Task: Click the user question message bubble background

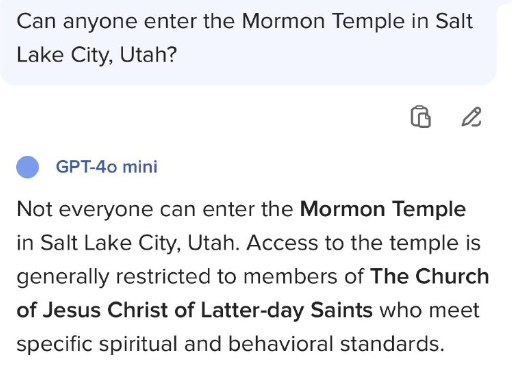Action: tap(248, 43)
